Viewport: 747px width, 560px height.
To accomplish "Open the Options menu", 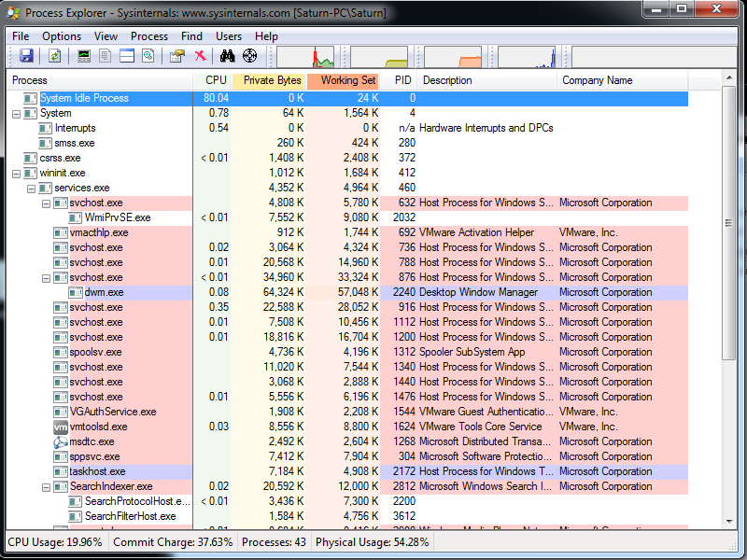I will point(62,36).
